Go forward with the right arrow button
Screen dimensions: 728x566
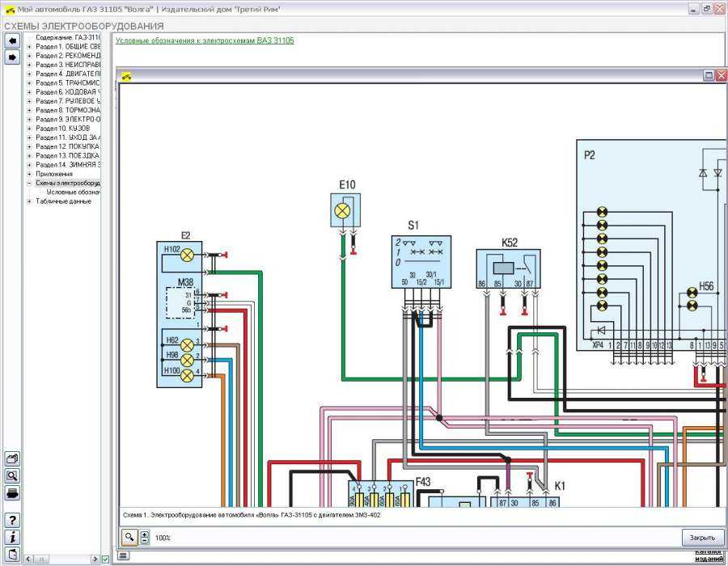12,57
